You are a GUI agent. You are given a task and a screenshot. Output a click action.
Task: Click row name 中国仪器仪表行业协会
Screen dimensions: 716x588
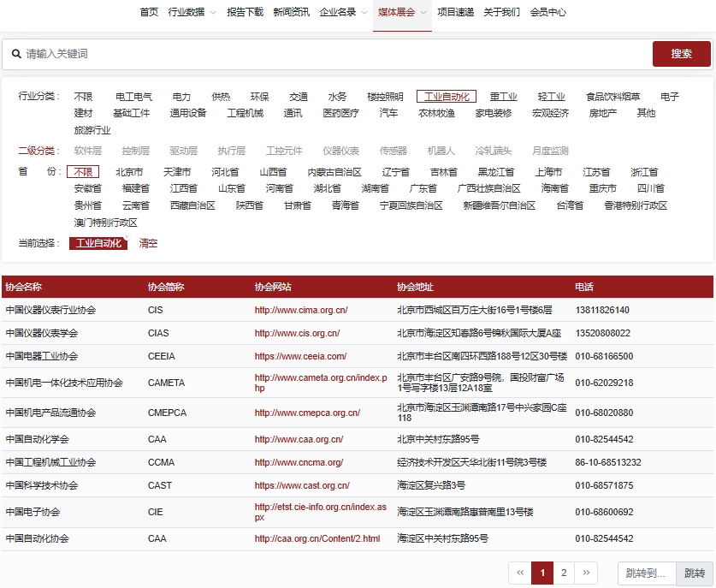pyautogui.click(x=50, y=310)
